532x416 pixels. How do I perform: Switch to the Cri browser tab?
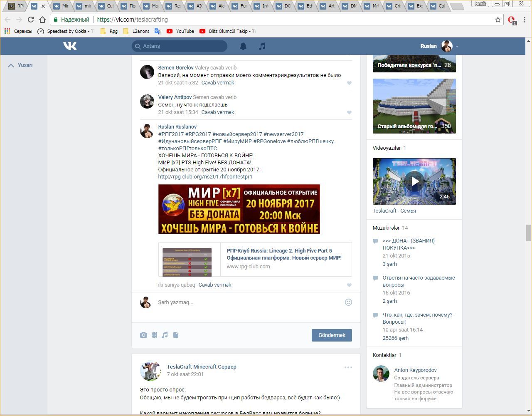tap(394, 6)
